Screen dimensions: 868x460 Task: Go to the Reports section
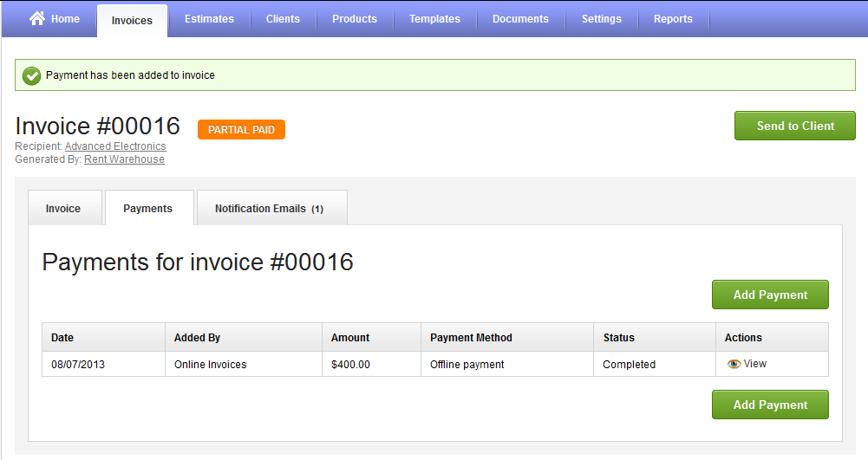(673, 19)
